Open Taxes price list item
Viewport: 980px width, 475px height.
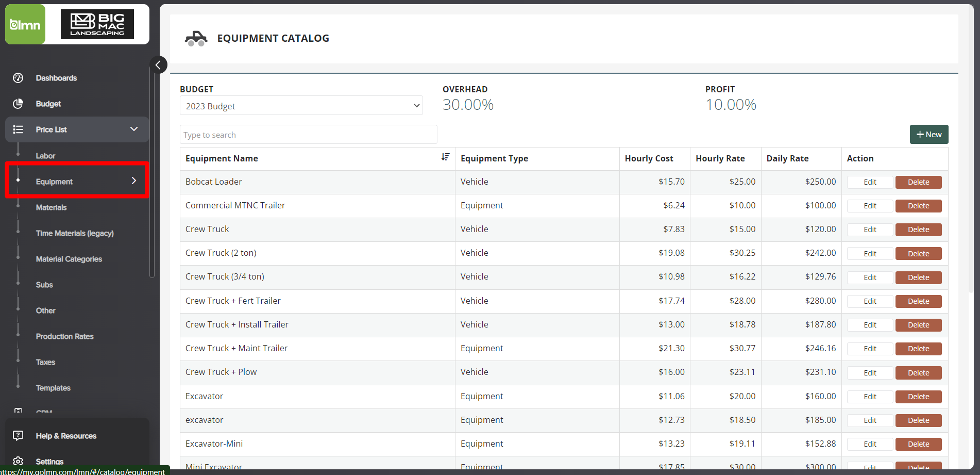[45, 362]
